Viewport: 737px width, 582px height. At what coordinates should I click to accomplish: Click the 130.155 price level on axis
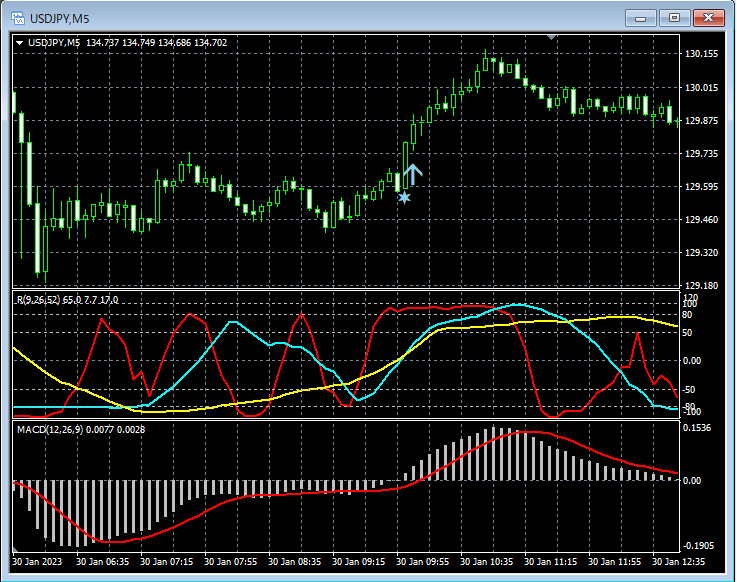(x=701, y=54)
